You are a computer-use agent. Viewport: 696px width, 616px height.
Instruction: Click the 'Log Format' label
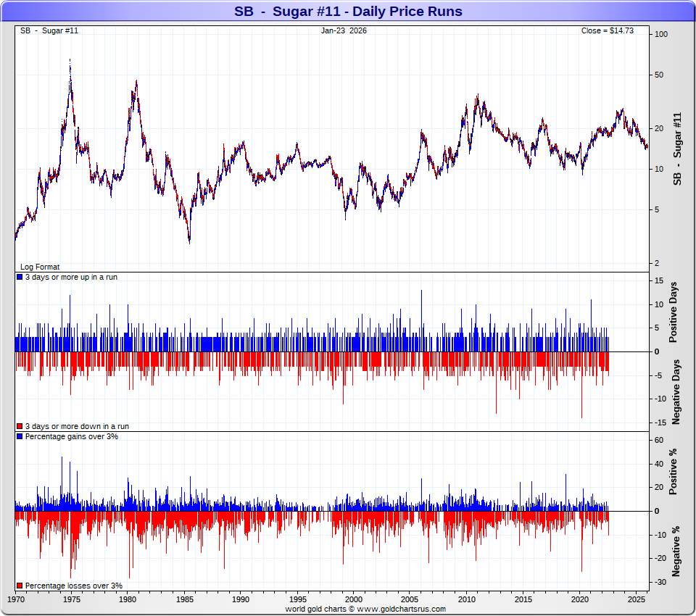[x=40, y=267]
